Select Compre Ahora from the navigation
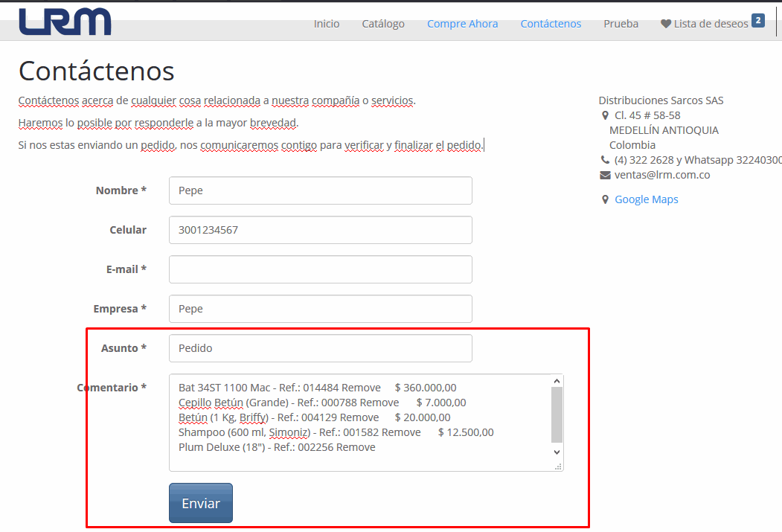This screenshot has height=532, width=782. 462,23
